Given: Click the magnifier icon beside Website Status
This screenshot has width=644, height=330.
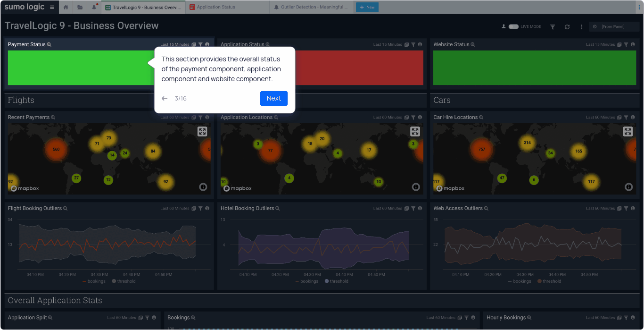Looking at the screenshot, I should 473,44.
